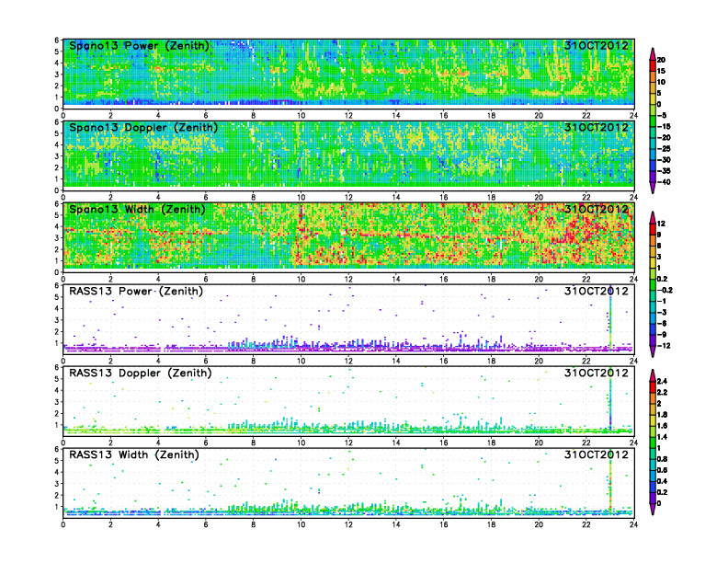Click the magenta top arrow of the middle colorbar

point(653,217)
